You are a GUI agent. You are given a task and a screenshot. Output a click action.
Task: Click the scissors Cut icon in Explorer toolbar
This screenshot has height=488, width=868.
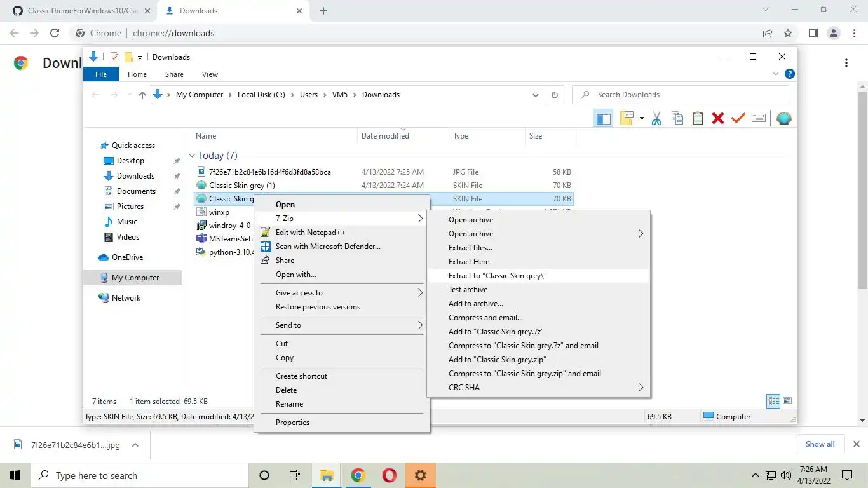(657, 118)
